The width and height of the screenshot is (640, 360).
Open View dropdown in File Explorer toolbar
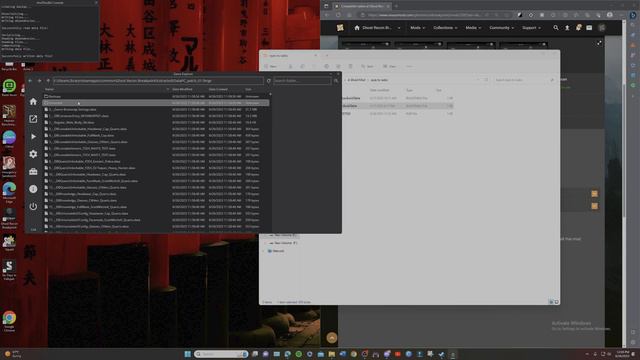390,66
